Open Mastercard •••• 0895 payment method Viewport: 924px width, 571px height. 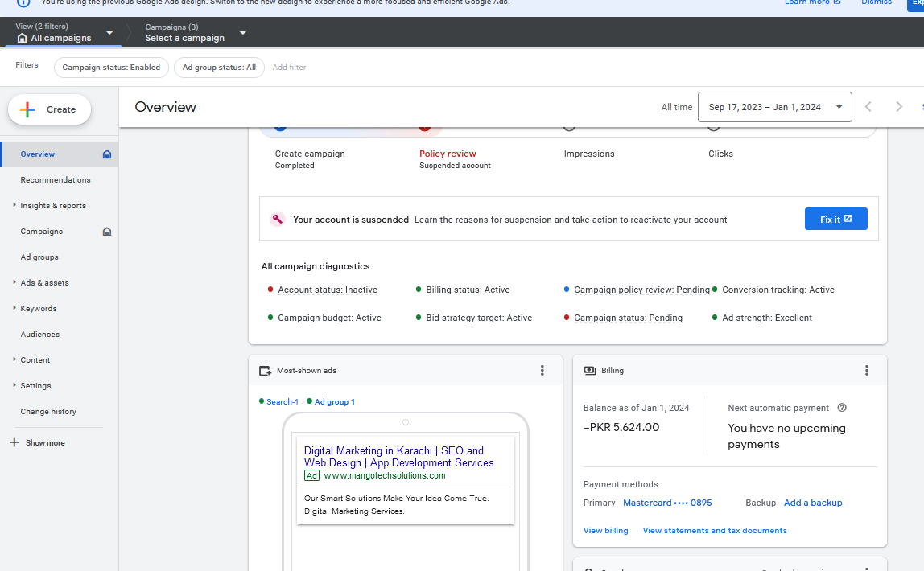pos(667,503)
